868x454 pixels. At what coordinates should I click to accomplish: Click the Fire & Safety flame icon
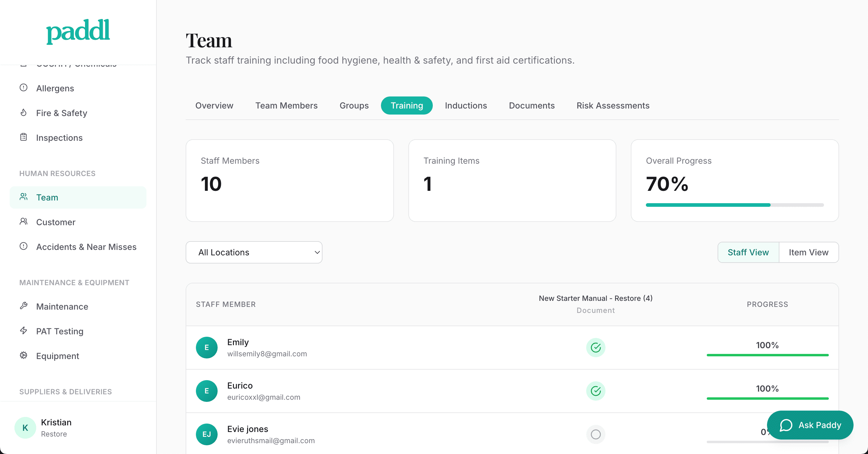pyautogui.click(x=23, y=113)
